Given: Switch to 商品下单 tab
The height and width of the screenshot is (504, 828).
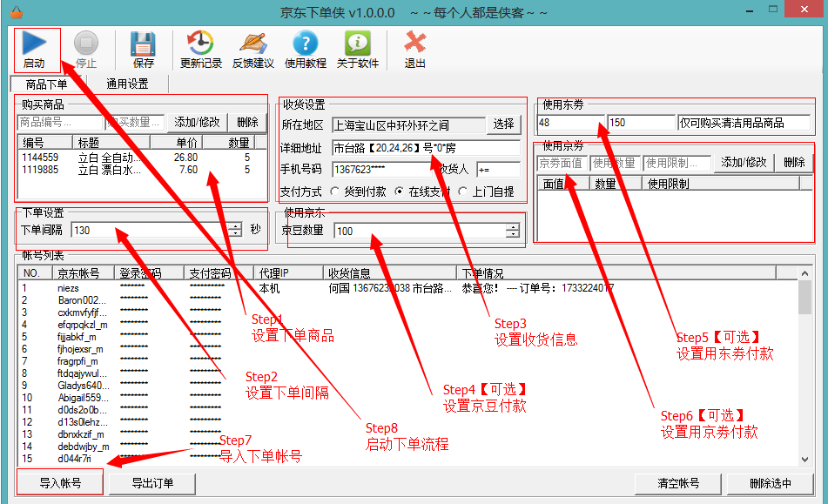Looking at the screenshot, I should pyautogui.click(x=46, y=84).
